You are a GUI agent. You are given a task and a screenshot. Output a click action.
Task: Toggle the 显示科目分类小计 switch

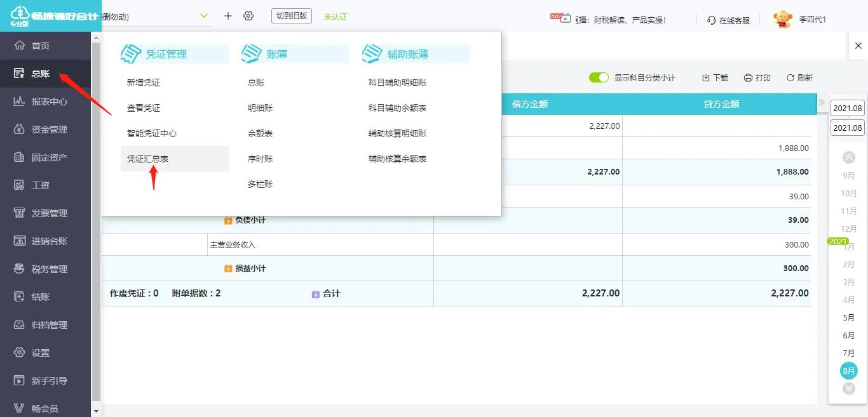[599, 77]
